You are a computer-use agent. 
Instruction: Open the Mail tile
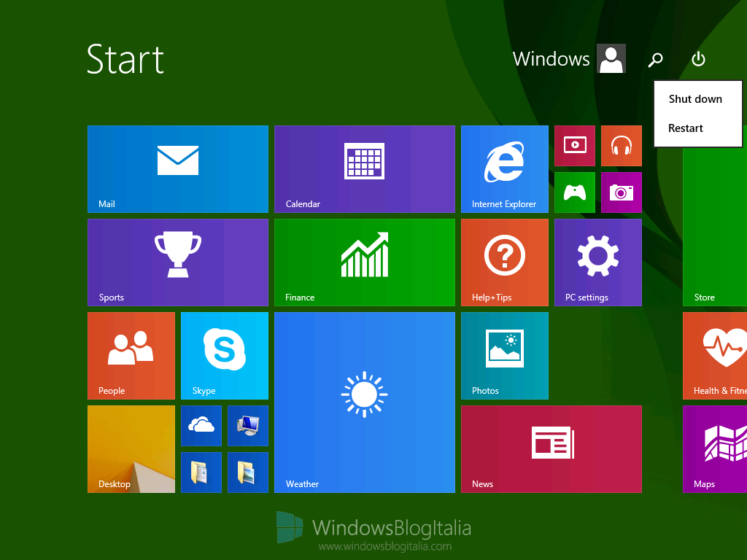pos(178,169)
